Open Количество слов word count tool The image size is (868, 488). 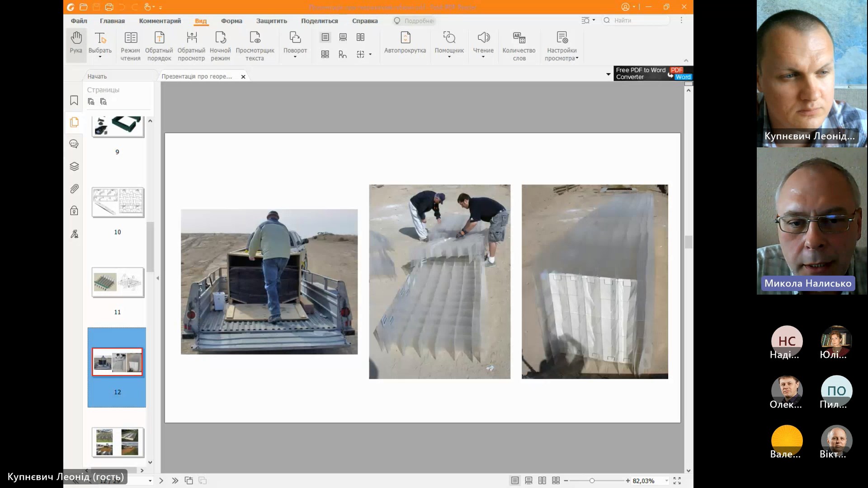[x=519, y=46]
